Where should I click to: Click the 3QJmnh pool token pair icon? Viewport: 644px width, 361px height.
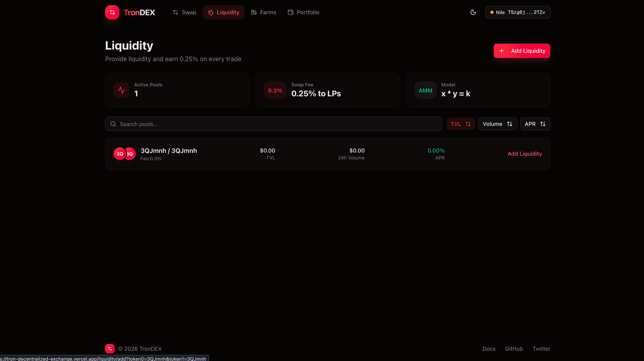pyautogui.click(x=124, y=154)
